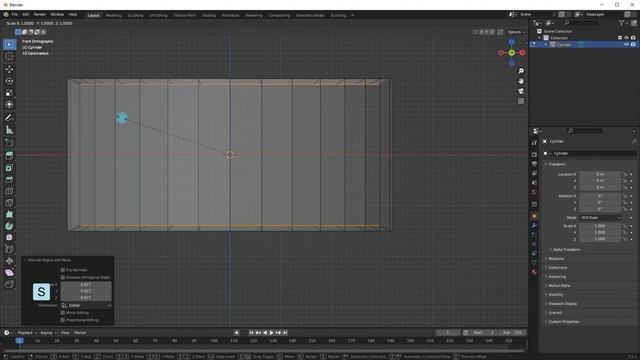Screen dimensions: 640x360
Task: Select the Smooth vertices tool
Action: click(x=9, y=238)
